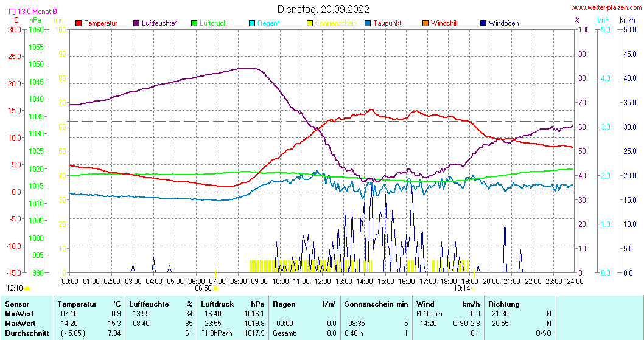Click the sunrise sun icon next to 06:56
Viewport: 644px width, 340px height.
tap(215, 288)
